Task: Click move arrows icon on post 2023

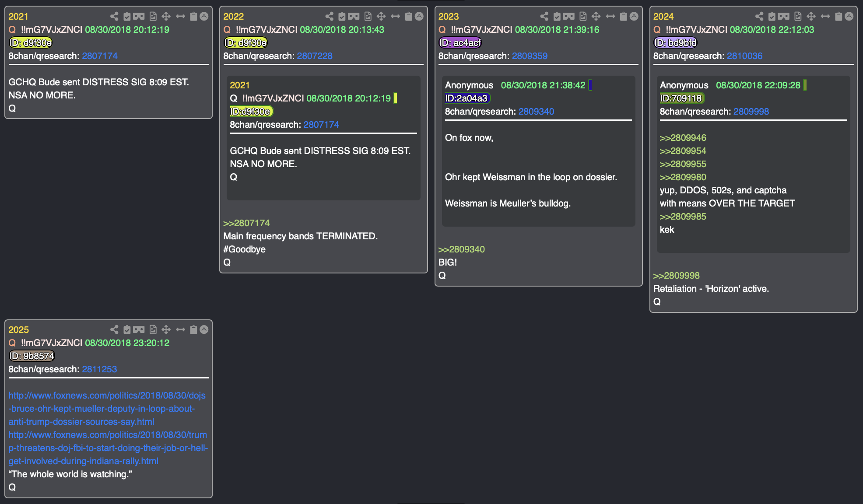Action: tap(596, 16)
